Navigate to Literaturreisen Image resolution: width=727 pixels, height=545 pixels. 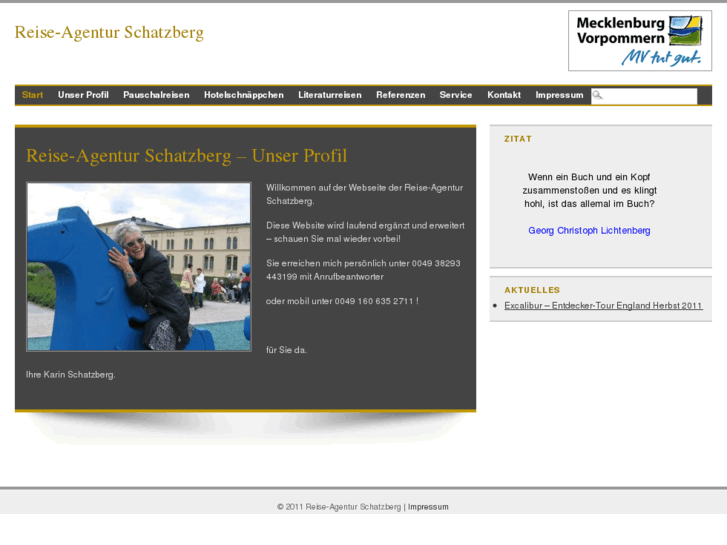[330, 95]
